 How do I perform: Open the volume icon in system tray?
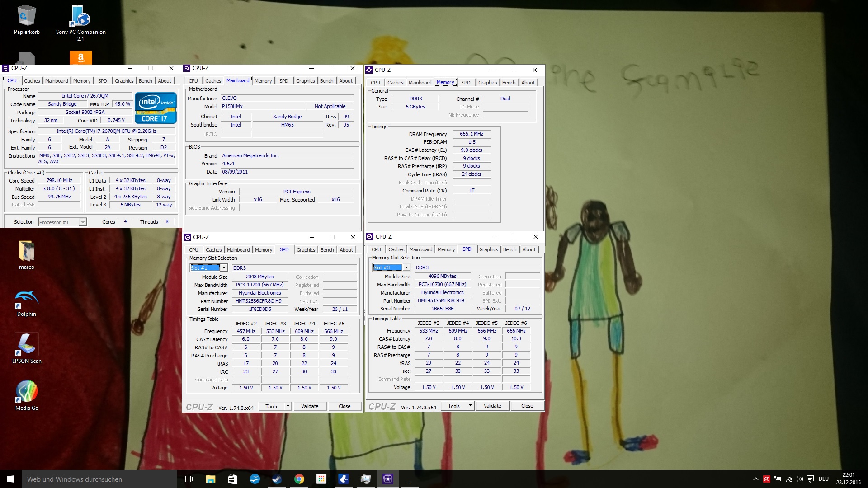pyautogui.click(x=799, y=479)
